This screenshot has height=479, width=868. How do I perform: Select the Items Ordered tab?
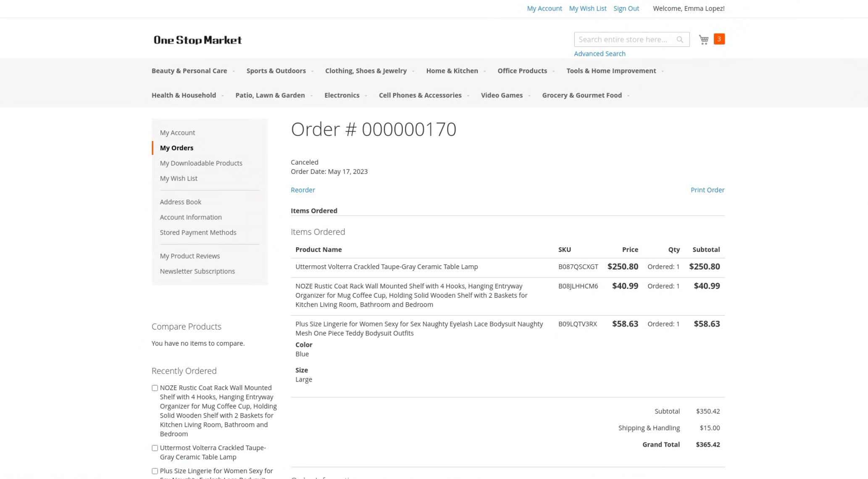(x=314, y=211)
